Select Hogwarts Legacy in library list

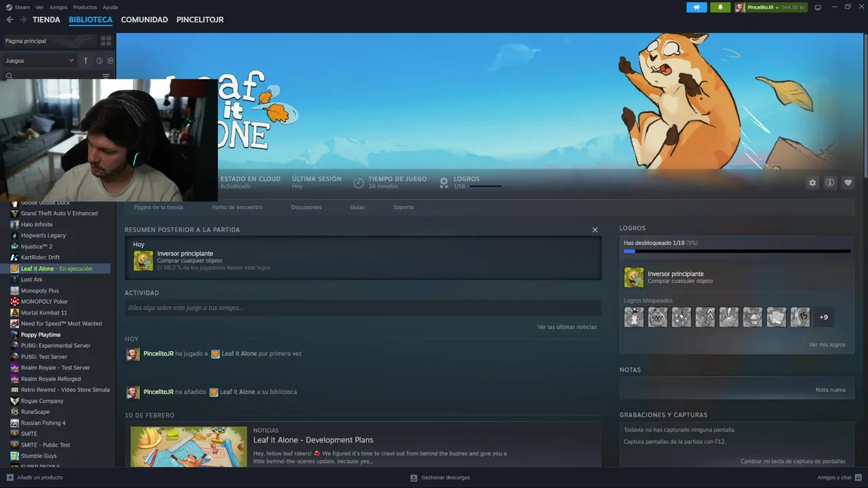(43, 235)
